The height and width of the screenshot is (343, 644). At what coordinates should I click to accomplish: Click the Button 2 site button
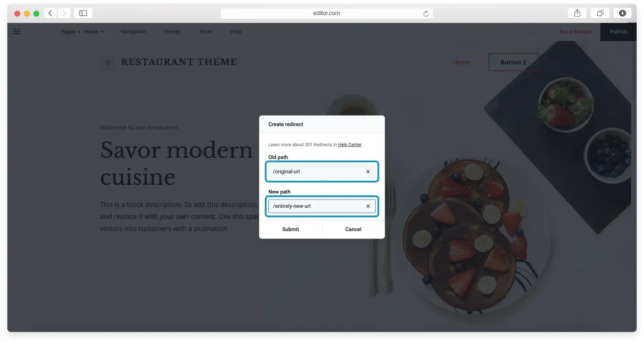coord(513,62)
